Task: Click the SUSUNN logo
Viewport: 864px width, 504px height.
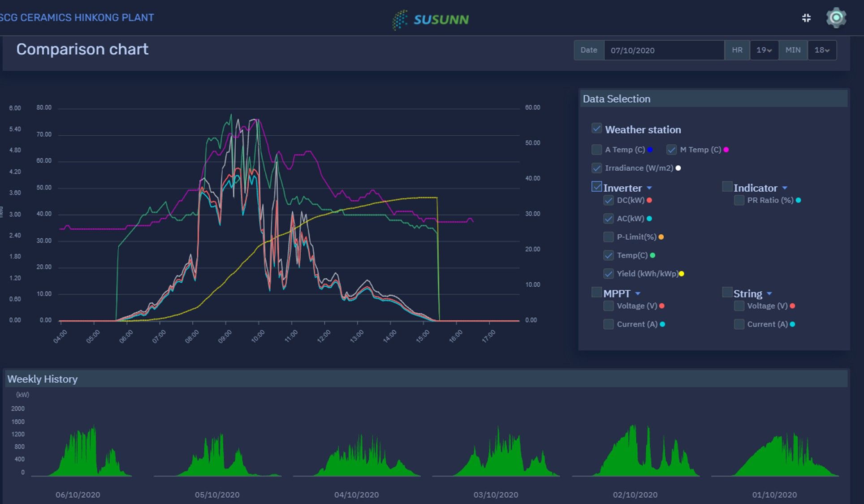Action: pos(431,20)
